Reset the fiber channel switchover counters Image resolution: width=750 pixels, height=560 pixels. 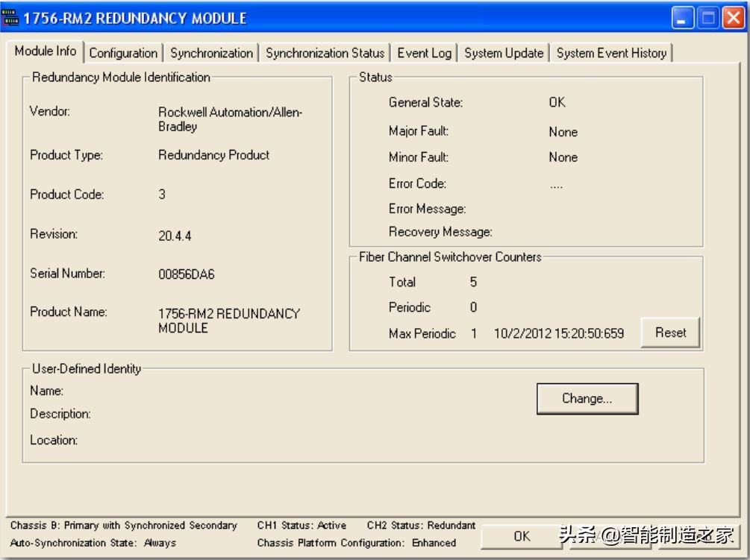point(670,333)
